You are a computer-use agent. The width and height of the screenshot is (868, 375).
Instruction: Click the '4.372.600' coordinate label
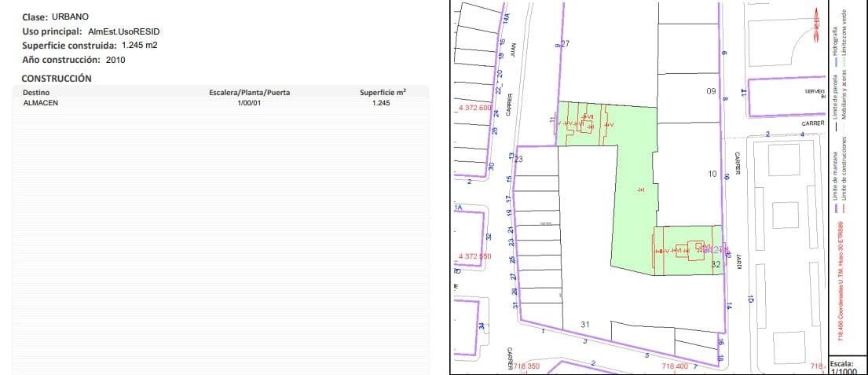[475, 108]
